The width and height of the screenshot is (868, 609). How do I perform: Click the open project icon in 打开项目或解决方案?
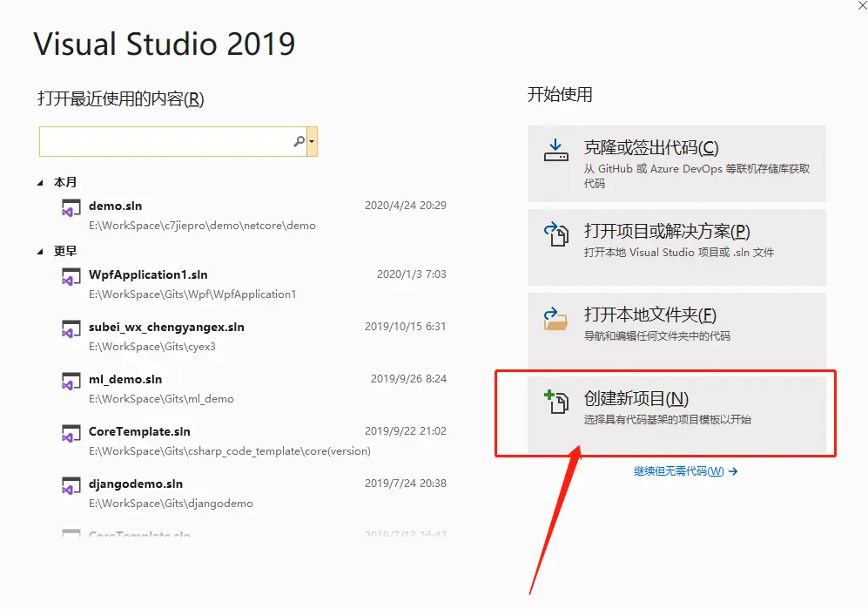[555, 233]
